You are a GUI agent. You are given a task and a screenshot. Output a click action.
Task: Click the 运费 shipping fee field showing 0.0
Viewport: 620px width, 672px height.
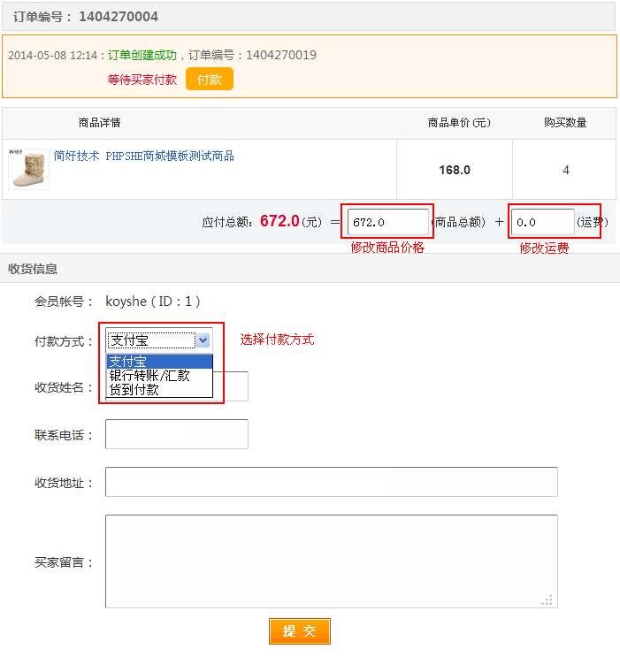pyautogui.click(x=543, y=222)
